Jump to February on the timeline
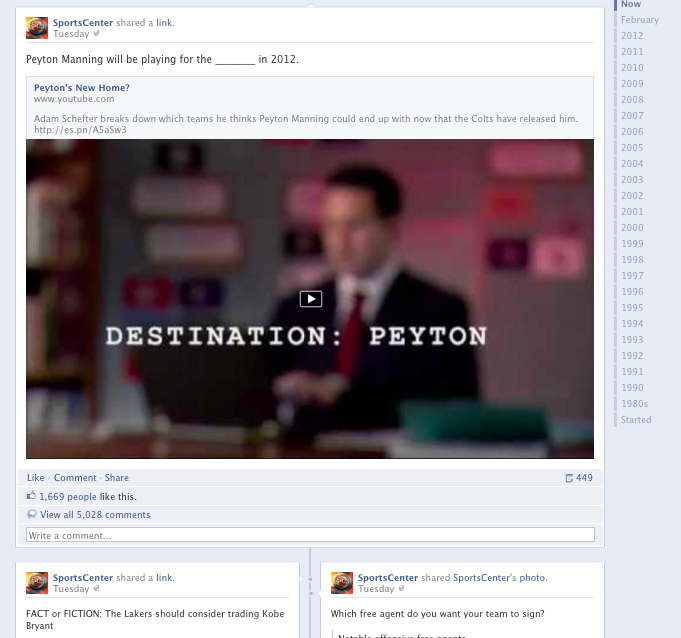 pyautogui.click(x=640, y=20)
